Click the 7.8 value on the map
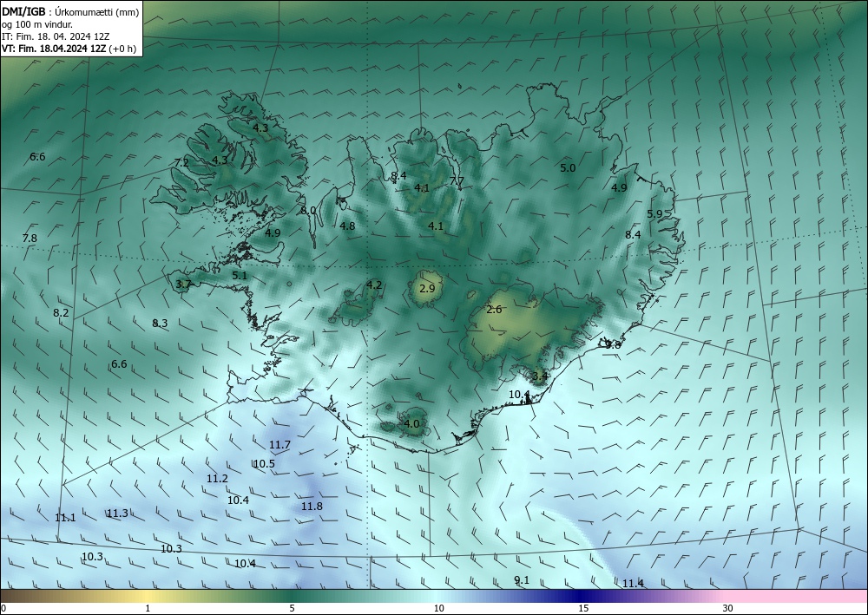Screen dimensions: 868x615 30,238
